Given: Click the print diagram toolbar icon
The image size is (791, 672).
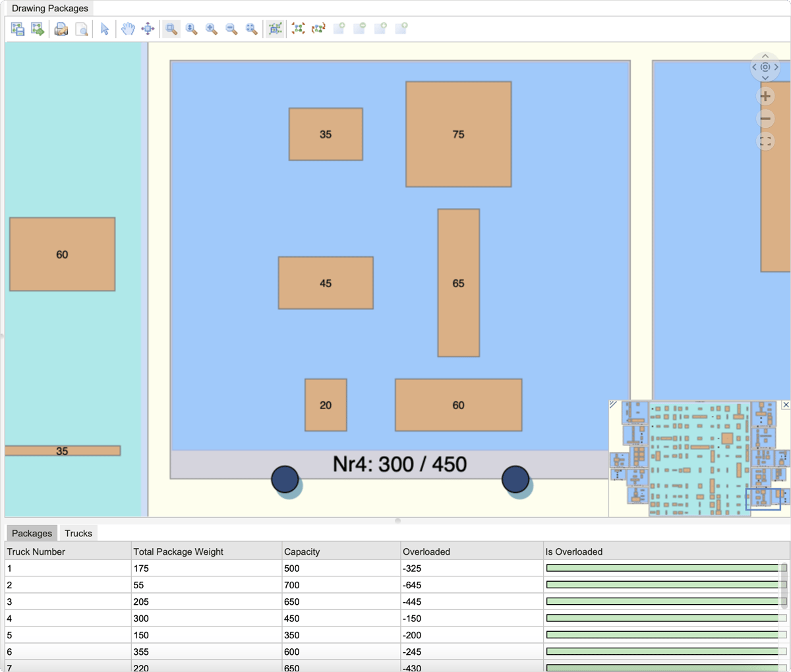Looking at the screenshot, I should pyautogui.click(x=61, y=29).
